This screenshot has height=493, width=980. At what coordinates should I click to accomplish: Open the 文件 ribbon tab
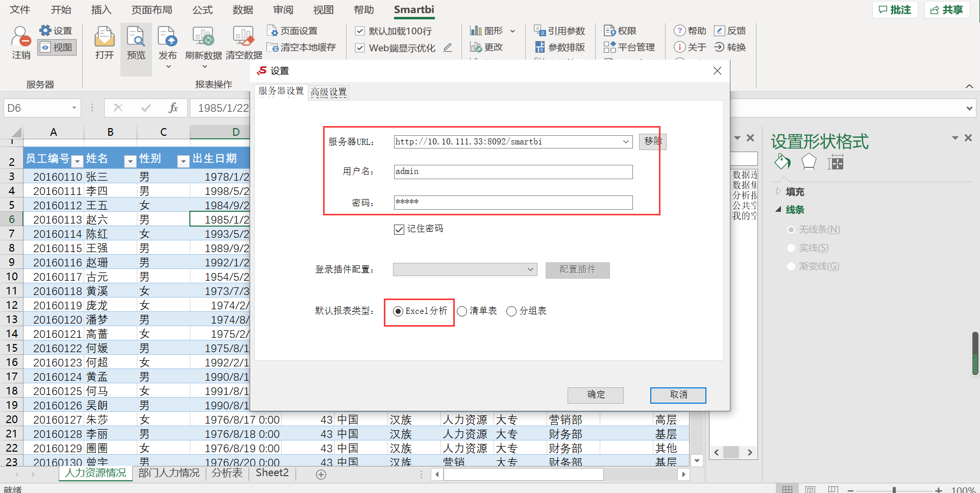[20, 10]
